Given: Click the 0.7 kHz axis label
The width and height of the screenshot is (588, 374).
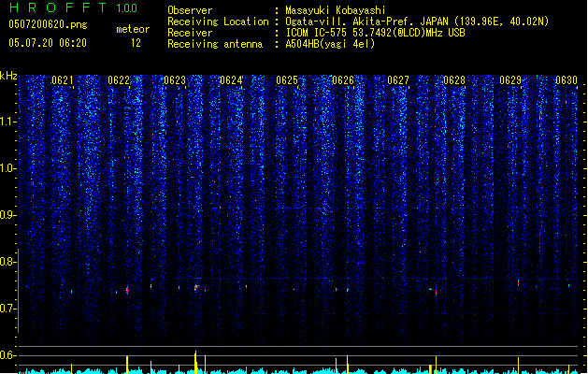Looking at the screenshot, I should [7, 309].
